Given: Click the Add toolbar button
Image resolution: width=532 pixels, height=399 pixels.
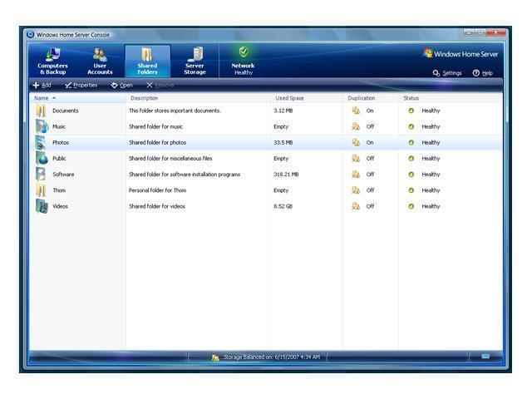Looking at the screenshot, I should pos(42,85).
